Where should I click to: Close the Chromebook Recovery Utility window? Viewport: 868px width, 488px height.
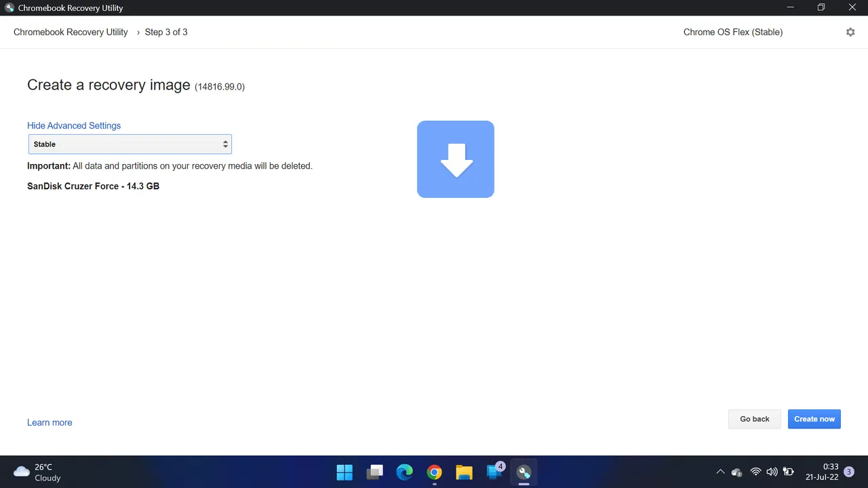(x=852, y=7)
